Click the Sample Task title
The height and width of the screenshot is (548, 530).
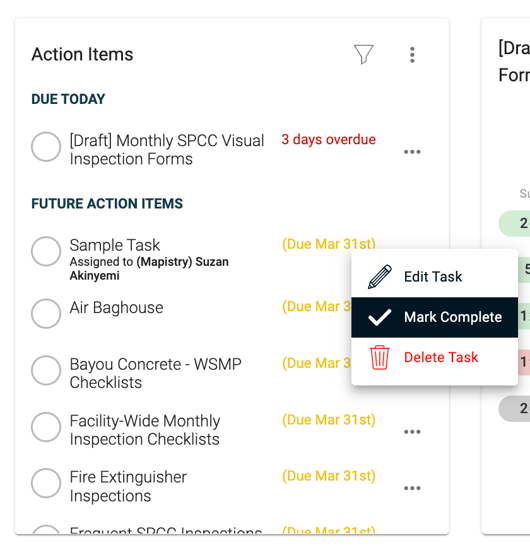115,245
